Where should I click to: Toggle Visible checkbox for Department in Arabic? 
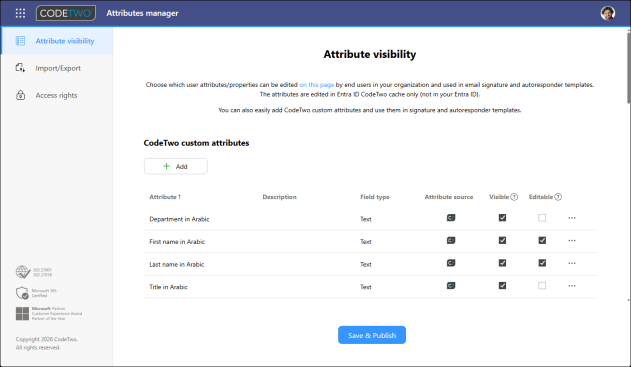[x=502, y=218]
